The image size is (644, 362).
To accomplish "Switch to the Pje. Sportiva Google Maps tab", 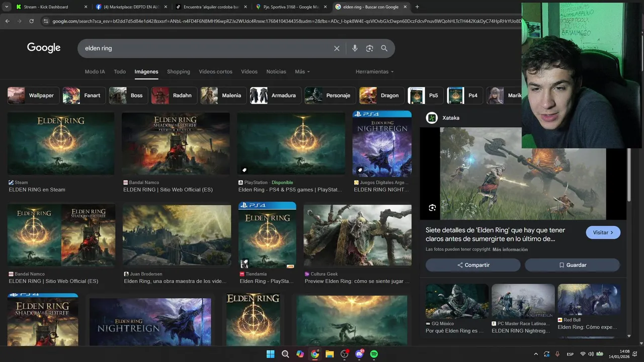I will click(291, 7).
